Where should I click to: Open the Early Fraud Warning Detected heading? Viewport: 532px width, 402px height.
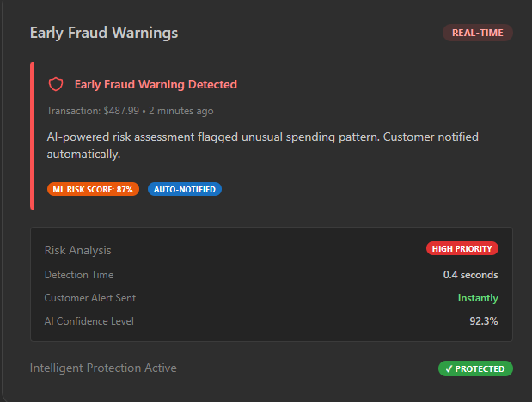click(156, 84)
